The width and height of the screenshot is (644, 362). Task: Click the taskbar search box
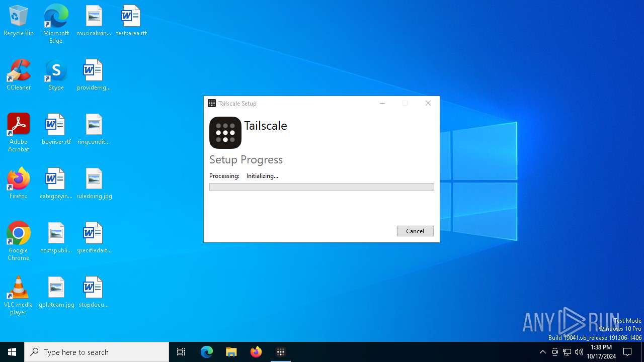click(x=97, y=352)
